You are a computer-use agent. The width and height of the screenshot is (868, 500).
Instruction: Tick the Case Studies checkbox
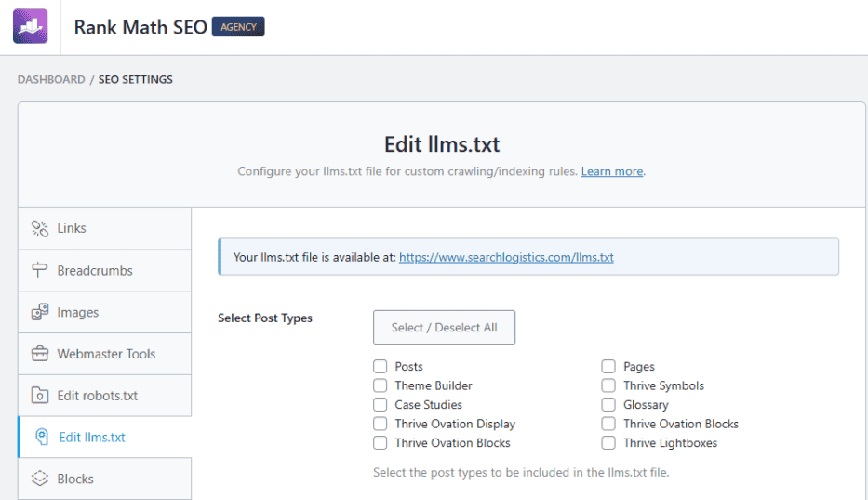[380, 405]
